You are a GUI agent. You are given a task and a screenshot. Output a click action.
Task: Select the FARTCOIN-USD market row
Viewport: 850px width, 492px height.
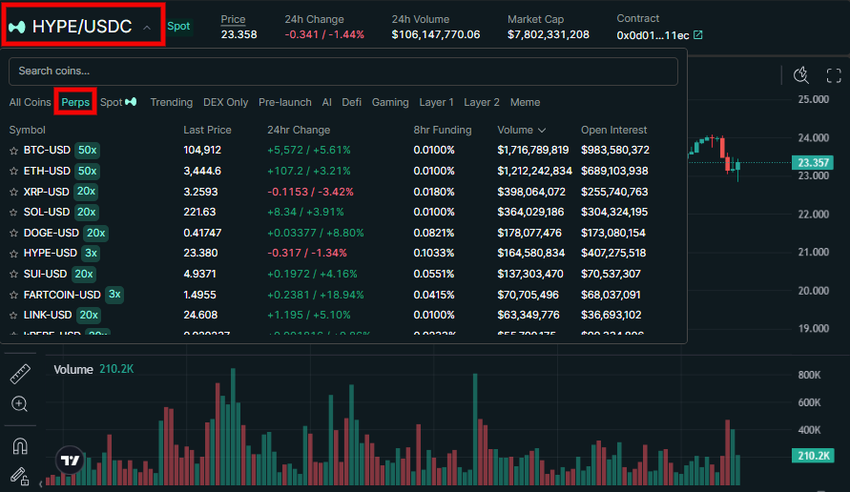[343, 294]
